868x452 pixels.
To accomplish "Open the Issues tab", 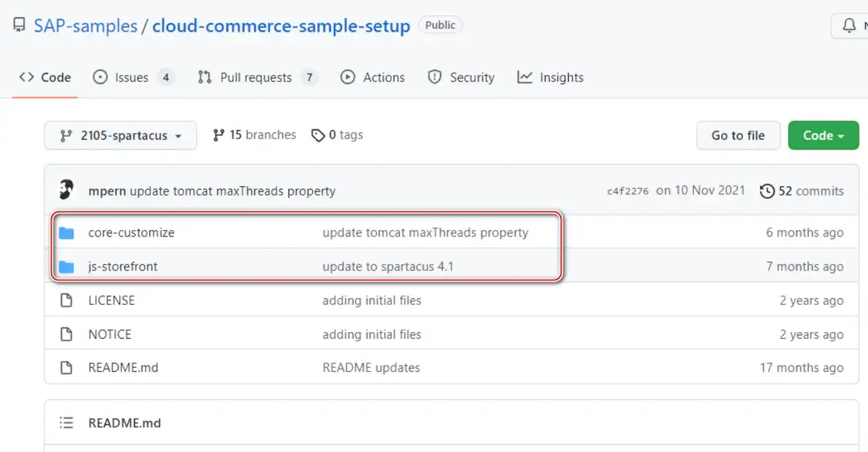I will (x=132, y=78).
